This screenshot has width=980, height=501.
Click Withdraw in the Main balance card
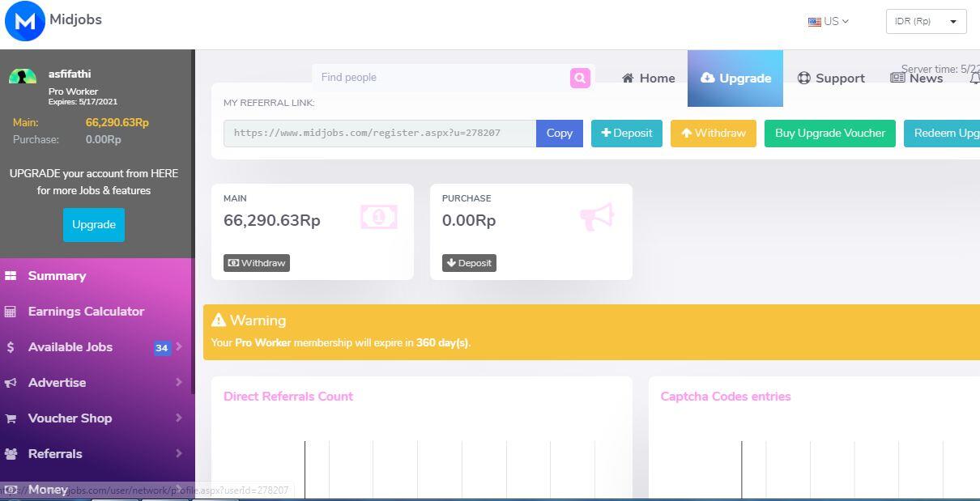pyautogui.click(x=257, y=263)
